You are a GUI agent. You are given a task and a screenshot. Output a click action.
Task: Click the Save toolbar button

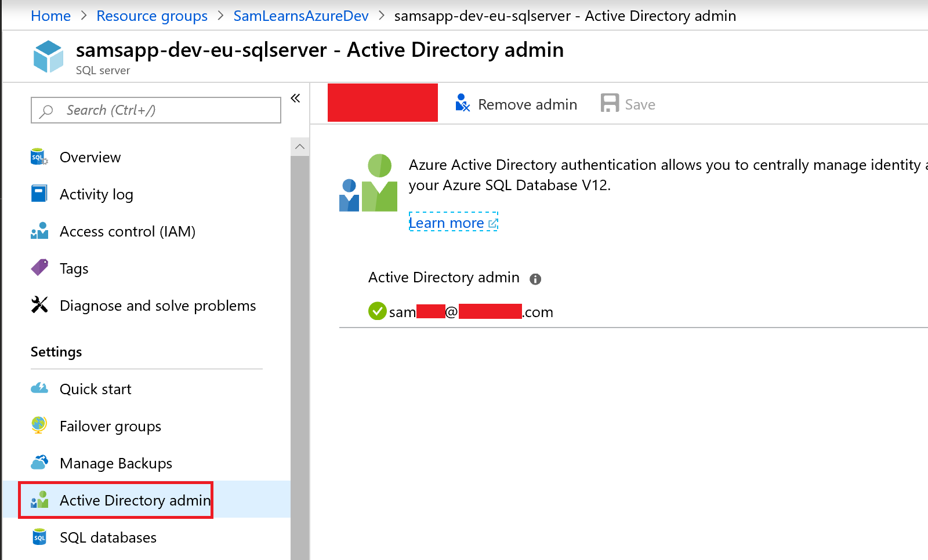pos(628,104)
